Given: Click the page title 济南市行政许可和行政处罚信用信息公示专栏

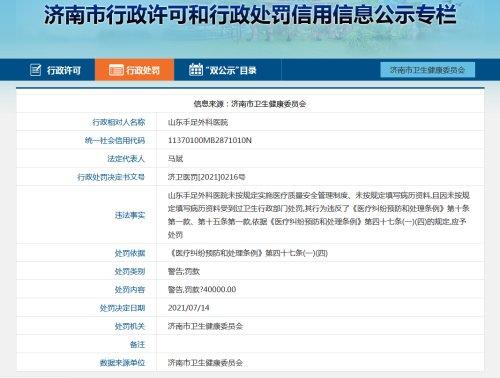Looking at the screenshot, I should click(250, 15).
